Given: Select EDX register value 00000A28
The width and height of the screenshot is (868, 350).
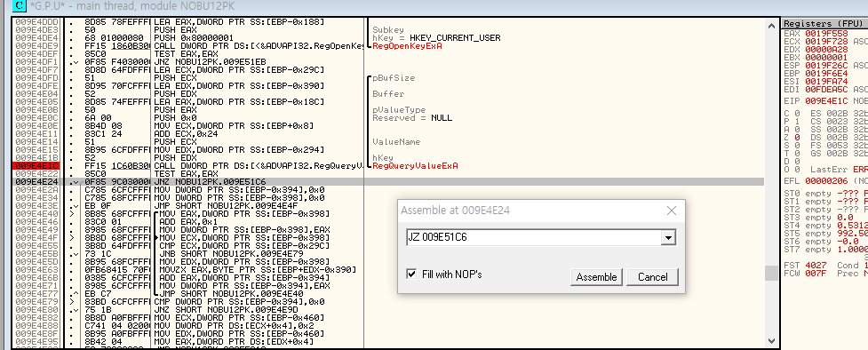Looking at the screenshot, I should tap(826, 50).
